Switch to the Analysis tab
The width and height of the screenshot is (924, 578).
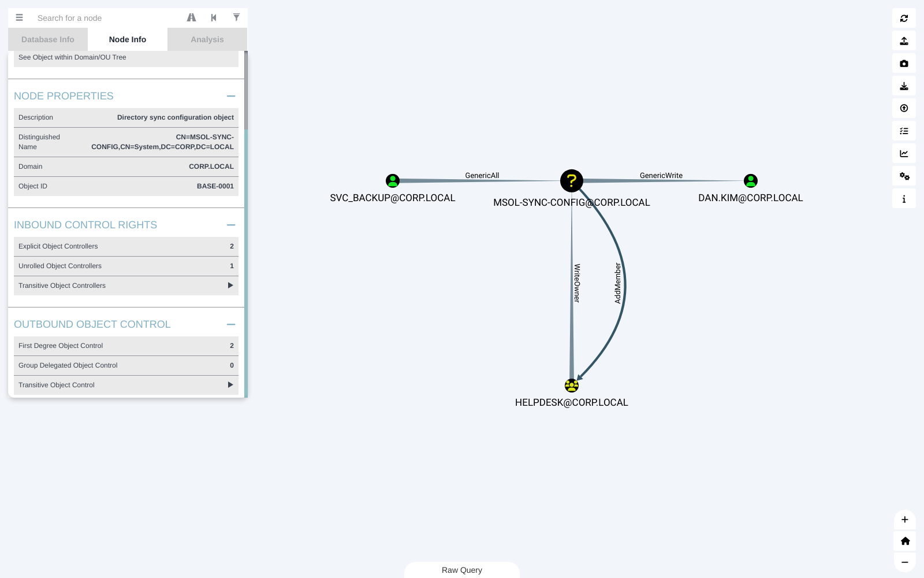tap(207, 39)
